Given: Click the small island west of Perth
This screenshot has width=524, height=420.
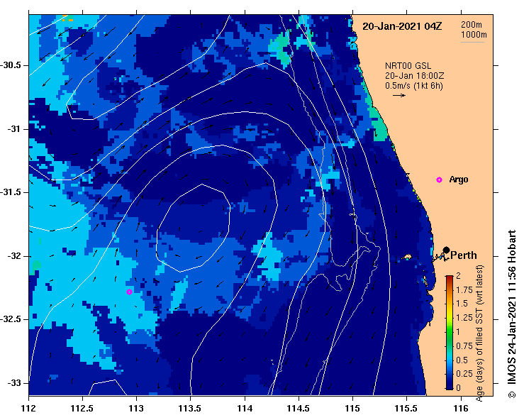Looking at the screenshot, I should (x=407, y=257).
